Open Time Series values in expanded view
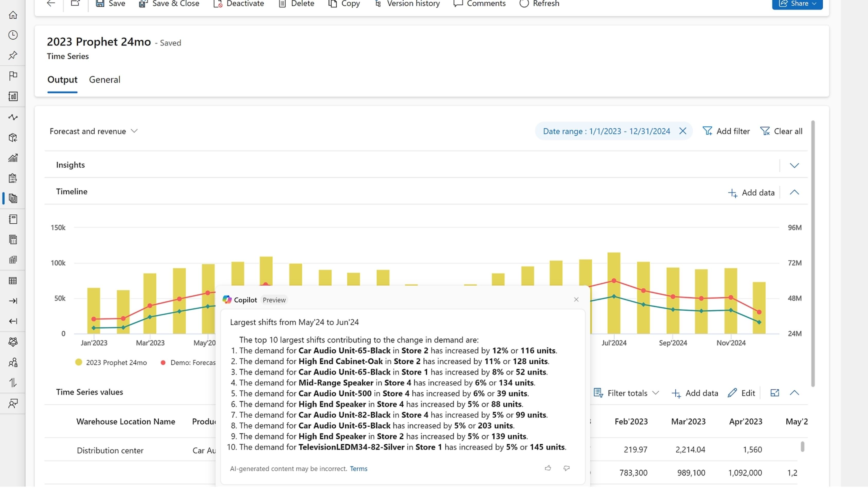Viewport: 868px width, 501px height. pyautogui.click(x=774, y=393)
